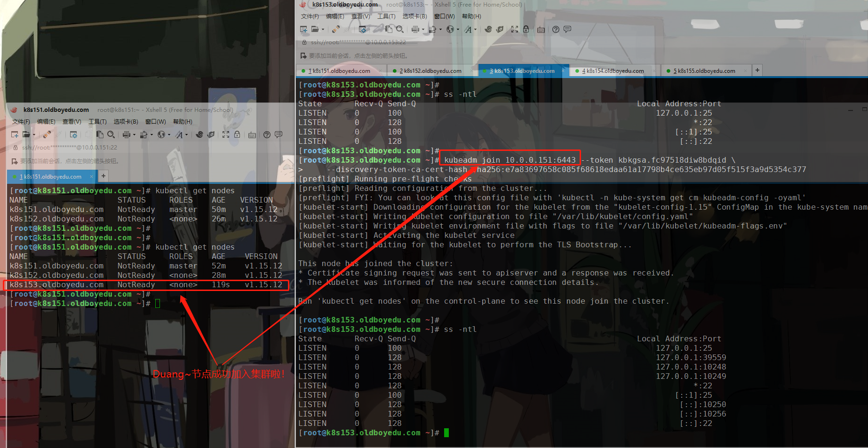The image size is (868, 448).
Task: Click the Find magnifier icon in k8s153 window
Action: coord(399,29)
